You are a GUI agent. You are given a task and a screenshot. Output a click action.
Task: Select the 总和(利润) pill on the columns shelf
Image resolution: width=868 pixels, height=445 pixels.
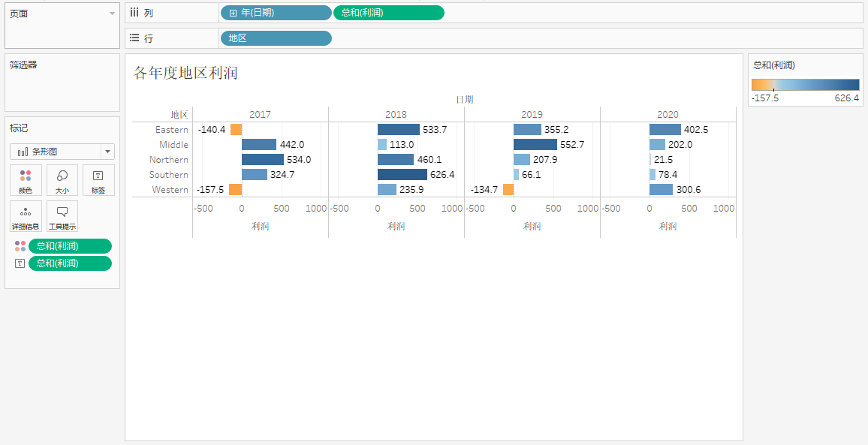[388, 13]
